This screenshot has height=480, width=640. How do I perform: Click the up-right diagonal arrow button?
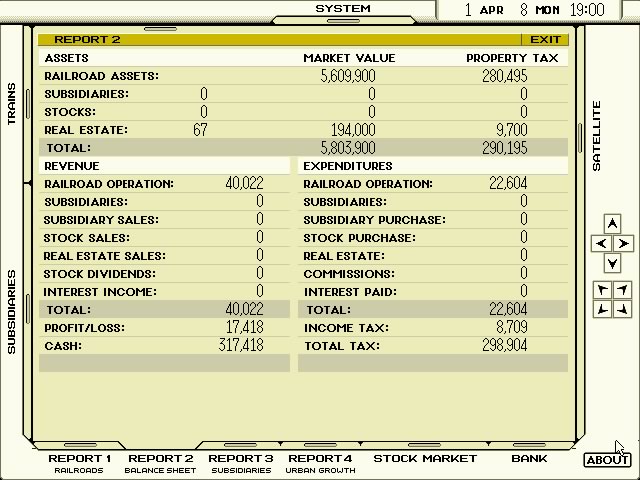coord(622,290)
